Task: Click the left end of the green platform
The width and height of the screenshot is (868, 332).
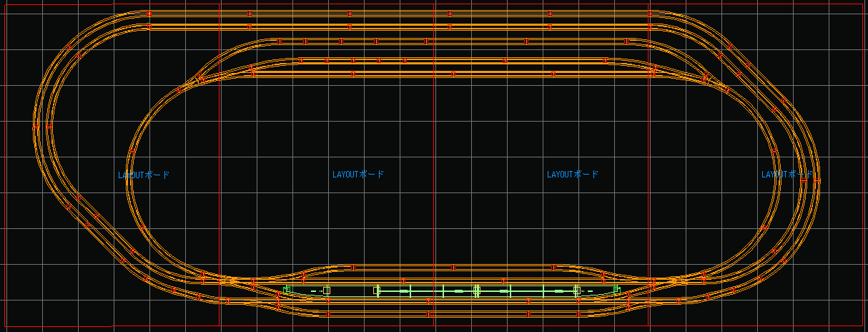Action: click(x=287, y=290)
